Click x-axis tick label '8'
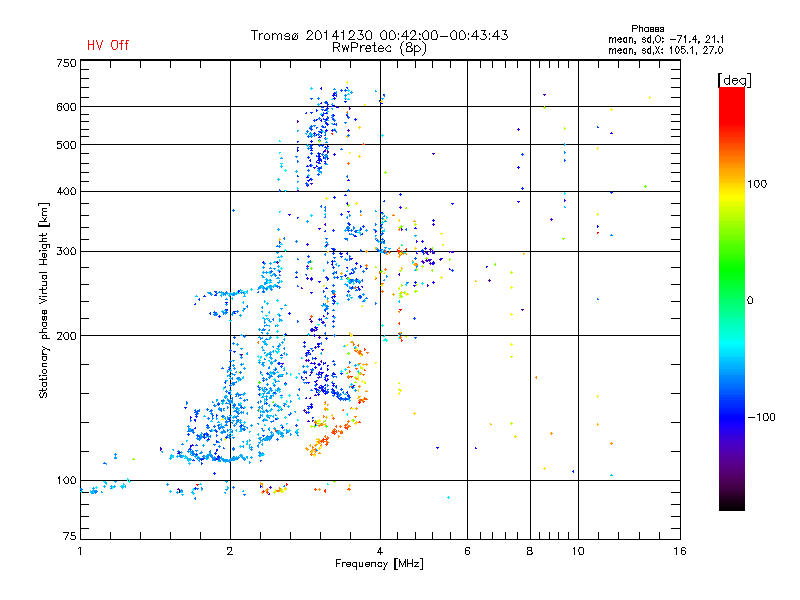 point(530,551)
